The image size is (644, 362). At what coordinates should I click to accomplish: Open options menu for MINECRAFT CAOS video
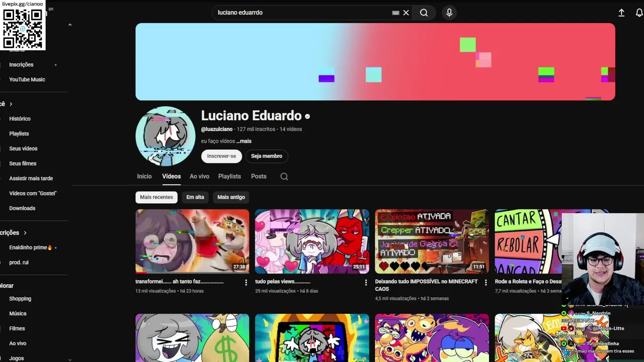point(486,283)
